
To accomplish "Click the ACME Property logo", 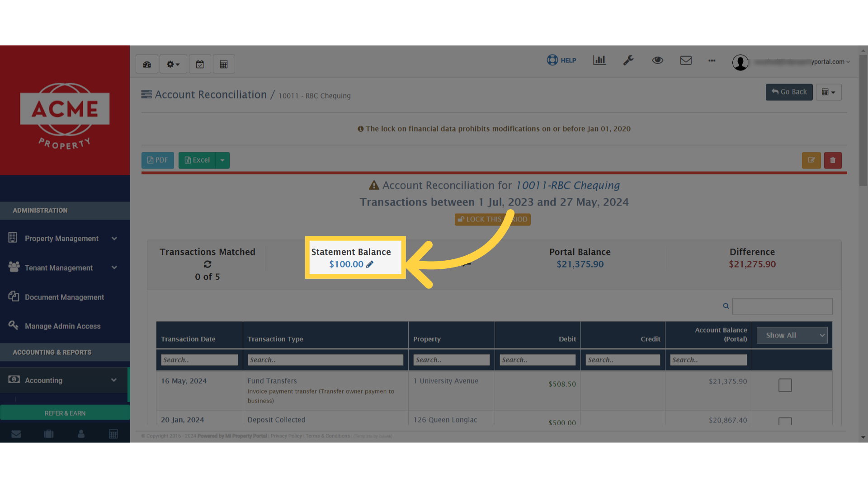I will pos(65,116).
